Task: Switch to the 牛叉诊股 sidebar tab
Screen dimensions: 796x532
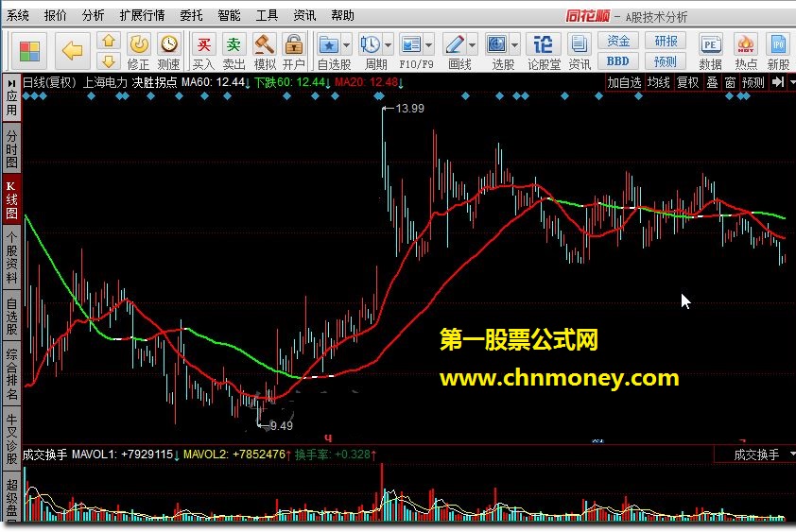Action: click(11, 439)
